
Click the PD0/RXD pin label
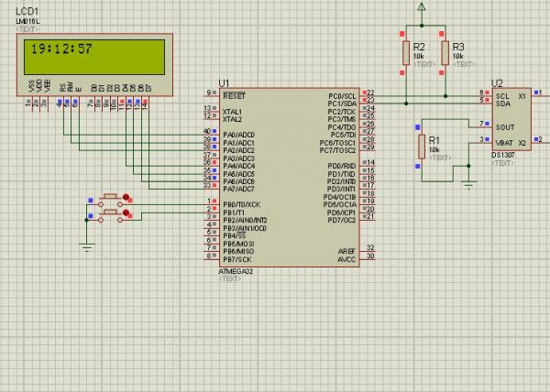[x=342, y=166]
